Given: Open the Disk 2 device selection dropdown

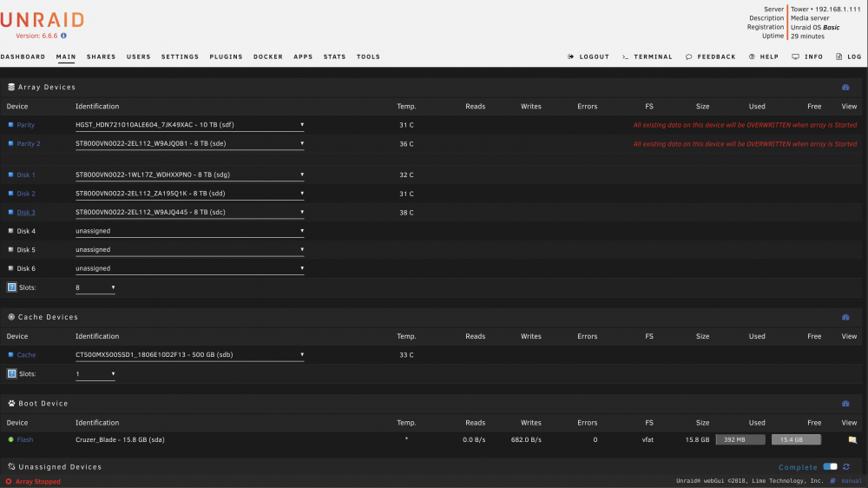Looking at the screenshot, I should click(x=189, y=194).
